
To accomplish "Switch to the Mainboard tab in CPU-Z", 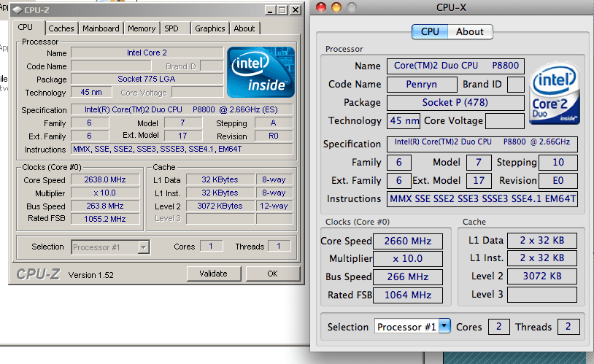I will coord(101,28).
